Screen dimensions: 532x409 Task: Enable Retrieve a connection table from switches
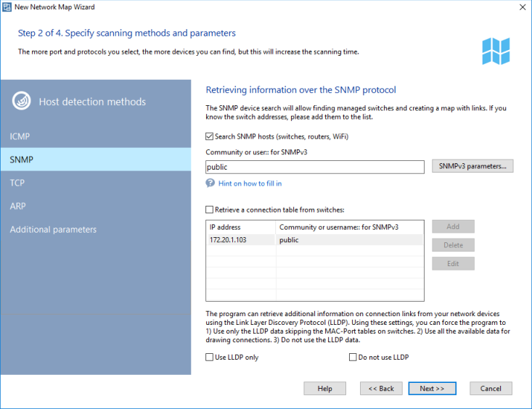pyautogui.click(x=210, y=210)
